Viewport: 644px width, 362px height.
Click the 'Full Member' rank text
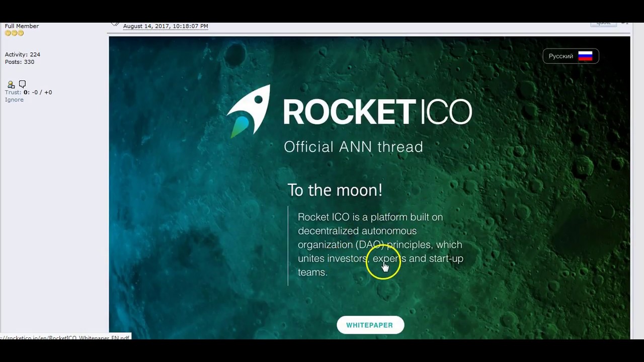coord(22,26)
